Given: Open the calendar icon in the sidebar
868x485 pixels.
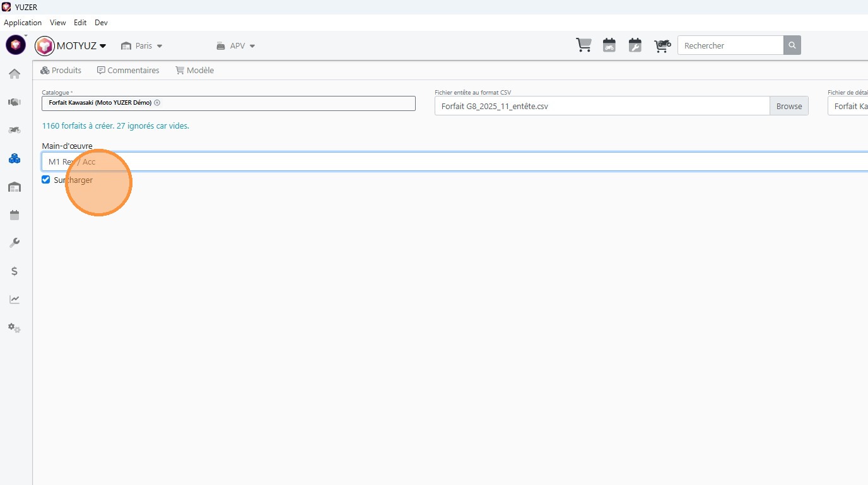Looking at the screenshot, I should click(15, 215).
